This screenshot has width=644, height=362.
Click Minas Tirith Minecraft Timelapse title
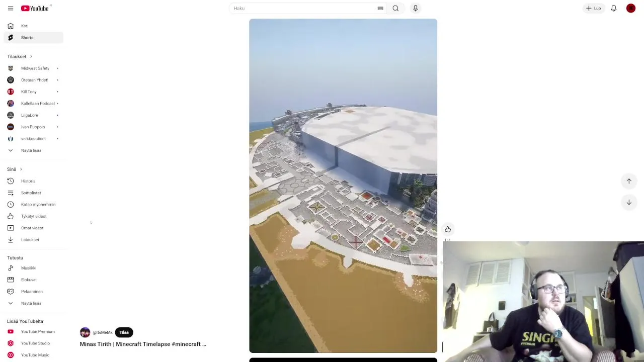click(x=143, y=344)
